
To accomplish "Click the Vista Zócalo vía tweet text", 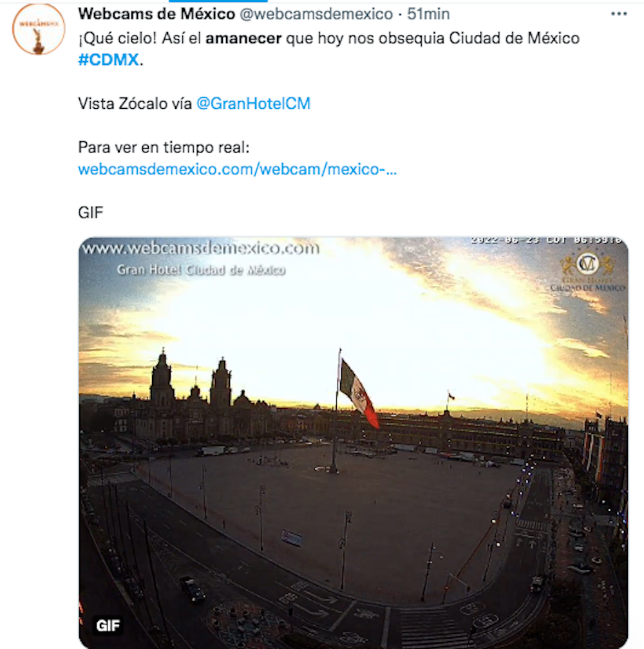I will tap(135, 104).
